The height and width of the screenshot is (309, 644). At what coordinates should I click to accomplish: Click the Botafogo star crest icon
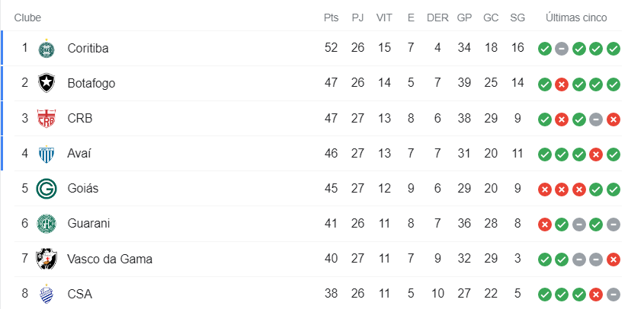pos(47,84)
